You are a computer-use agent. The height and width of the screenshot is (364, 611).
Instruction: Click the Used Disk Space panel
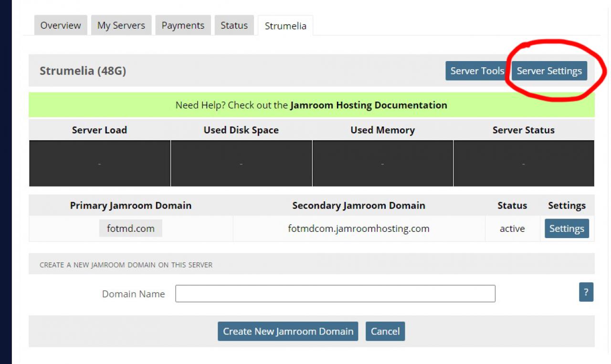pyautogui.click(x=241, y=163)
